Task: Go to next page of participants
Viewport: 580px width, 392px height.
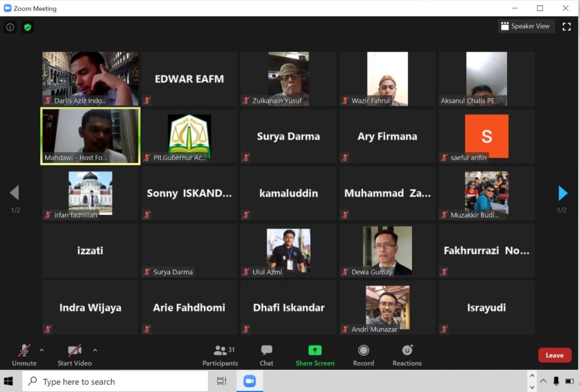Action: [562, 194]
